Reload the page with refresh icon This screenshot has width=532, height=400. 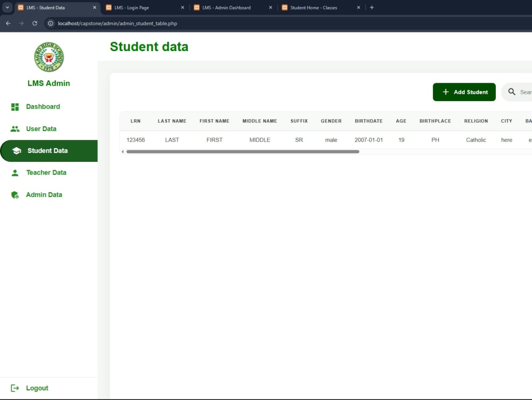(35, 23)
